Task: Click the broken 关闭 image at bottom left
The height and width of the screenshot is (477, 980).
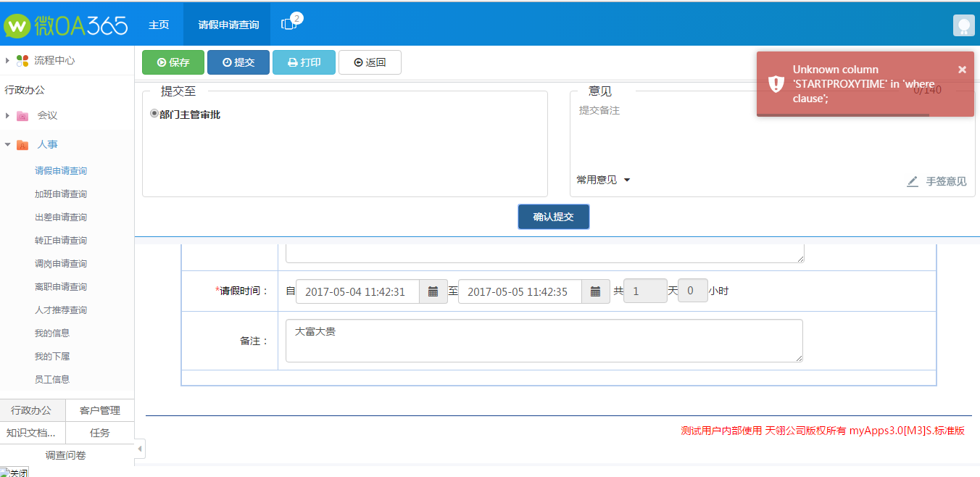Action: 14,473
